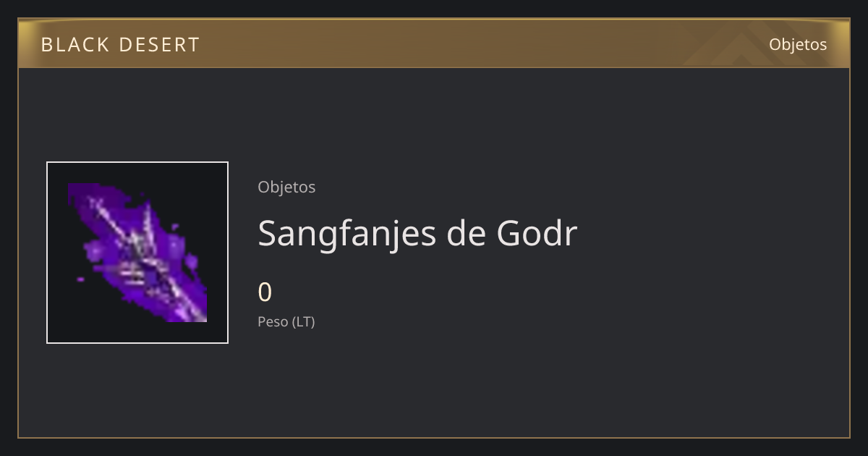
Task: Click the Peso (LT) label
Action: click(x=286, y=321)
